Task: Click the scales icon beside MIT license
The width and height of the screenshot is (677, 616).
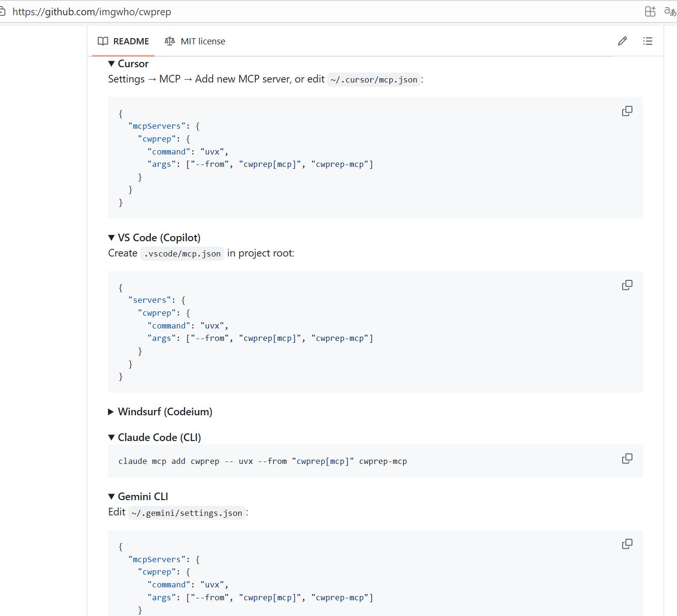Action: tap(169, 41)
